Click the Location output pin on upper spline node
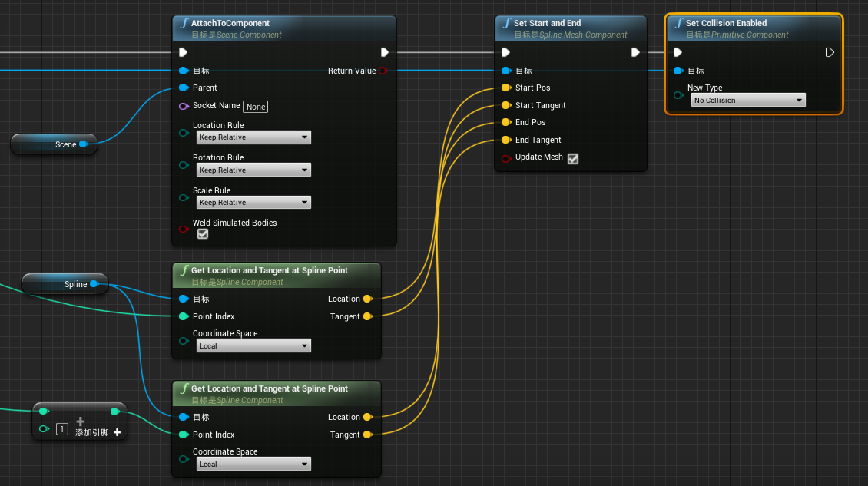Viewport: 868px width, 486px height. coord(367,299)
